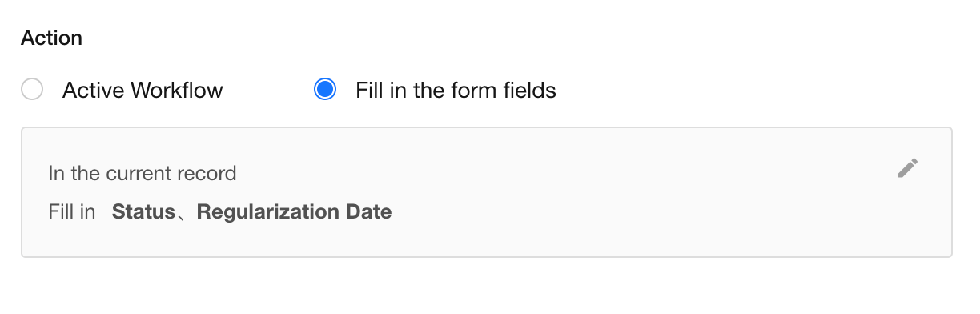
Task: Edit the fill-in fields configuration via pencil
Action: 907,168
